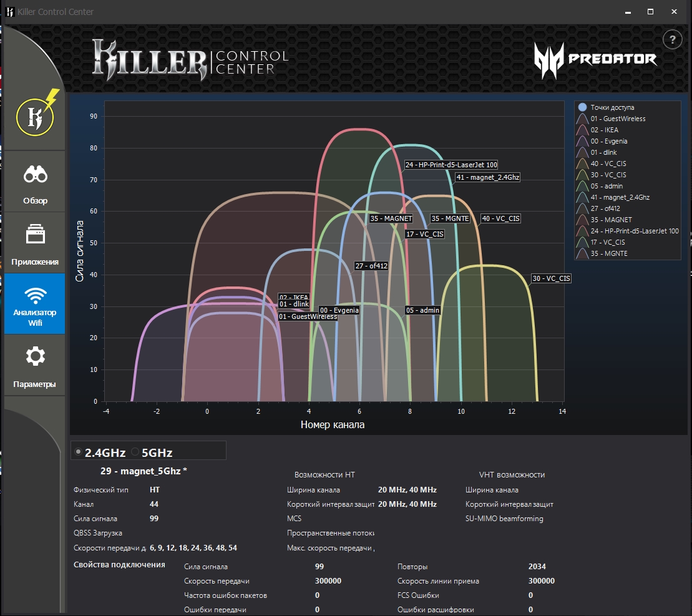
Task: Minimize the Killer Control Center window
Action: pyautogui.click(x=628, y=12)
